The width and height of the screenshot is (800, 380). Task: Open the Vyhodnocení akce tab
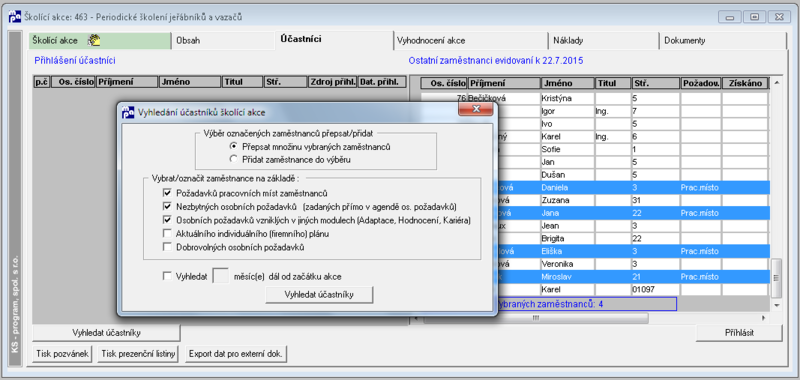[470, 41]
